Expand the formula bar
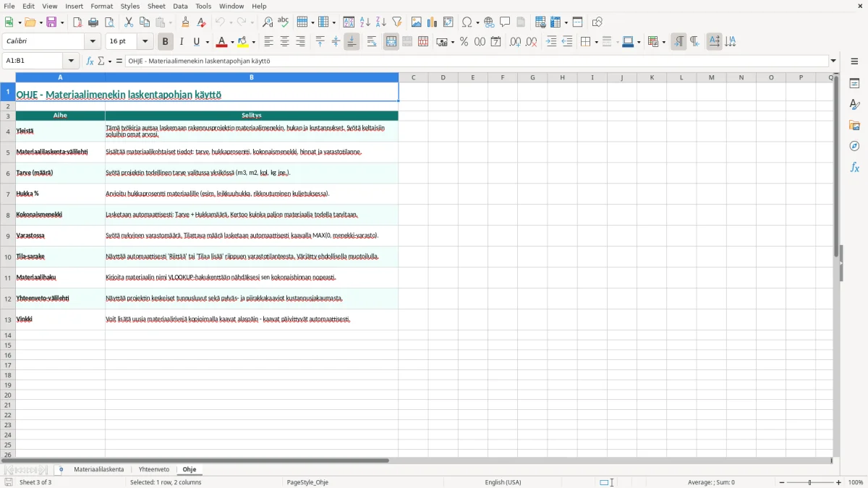Viewport: 868px width, 488px height. [833, 61]
